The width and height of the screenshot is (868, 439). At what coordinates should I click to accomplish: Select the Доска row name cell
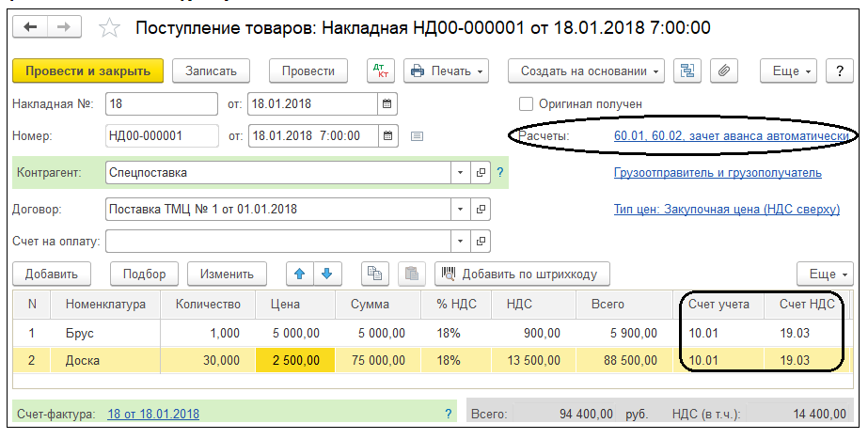(105, 360)
